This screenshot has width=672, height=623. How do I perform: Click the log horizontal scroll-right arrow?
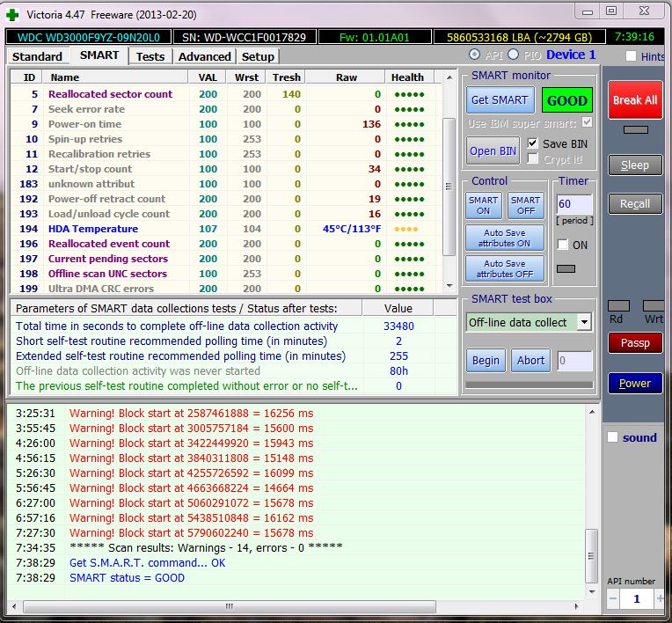(x=576, y=606)
